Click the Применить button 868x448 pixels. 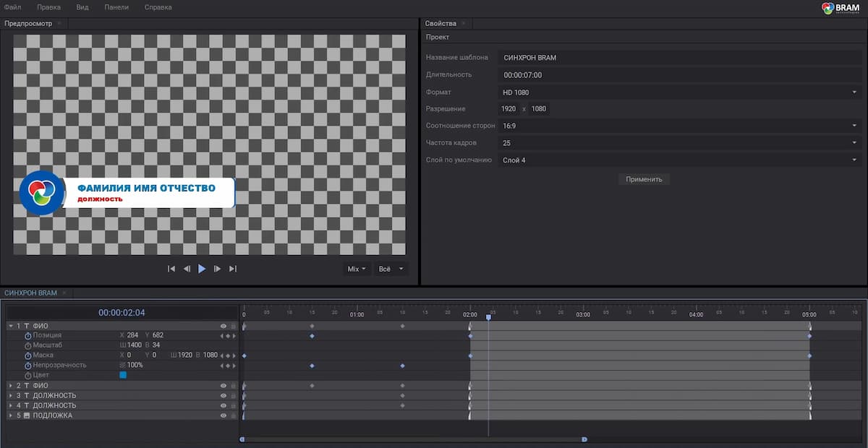point(644,178)
